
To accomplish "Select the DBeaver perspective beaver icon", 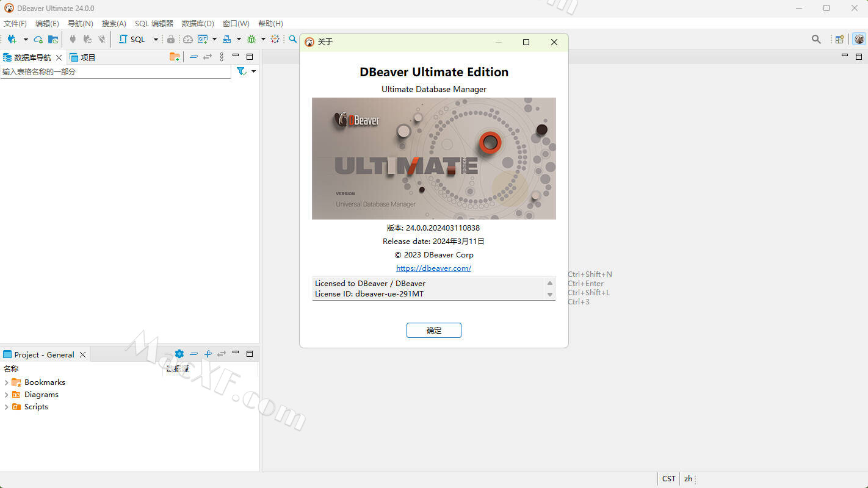I will click(x=859, y=39).
